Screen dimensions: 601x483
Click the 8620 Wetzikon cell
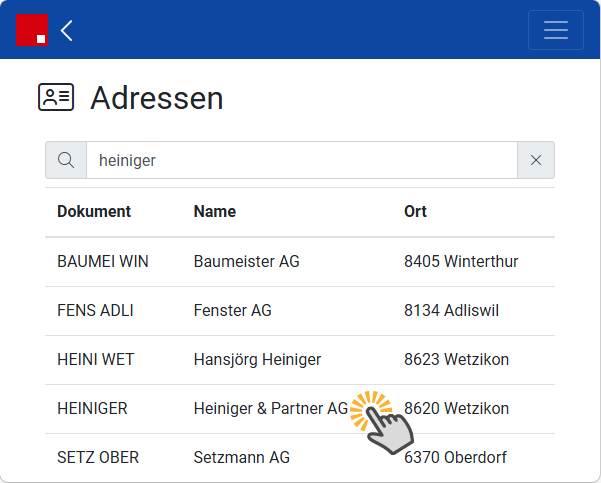[x=456, y=409]
